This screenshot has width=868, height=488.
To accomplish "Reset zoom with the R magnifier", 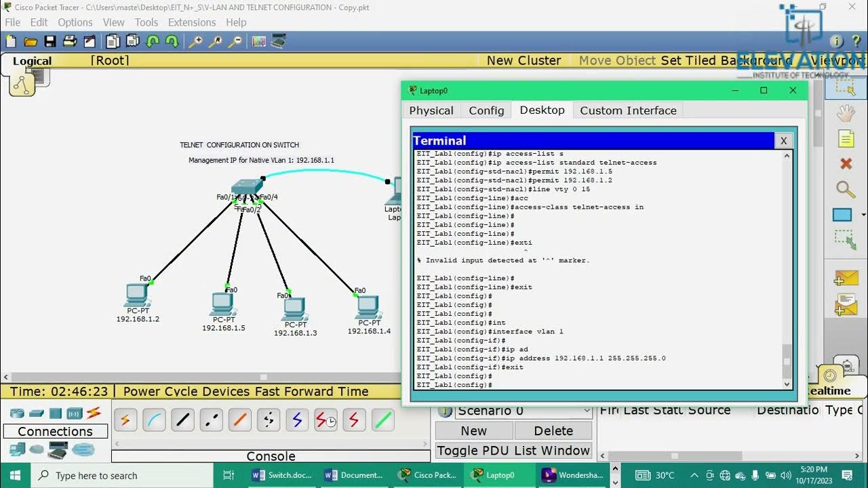I will coord(215,41).
